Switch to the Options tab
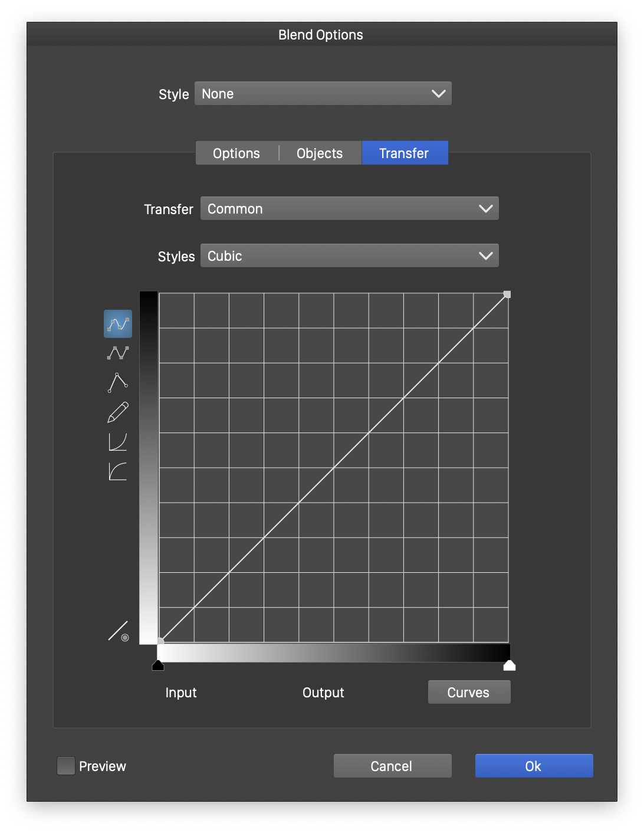This screenshot has width=644, height=833. (236, 153)
